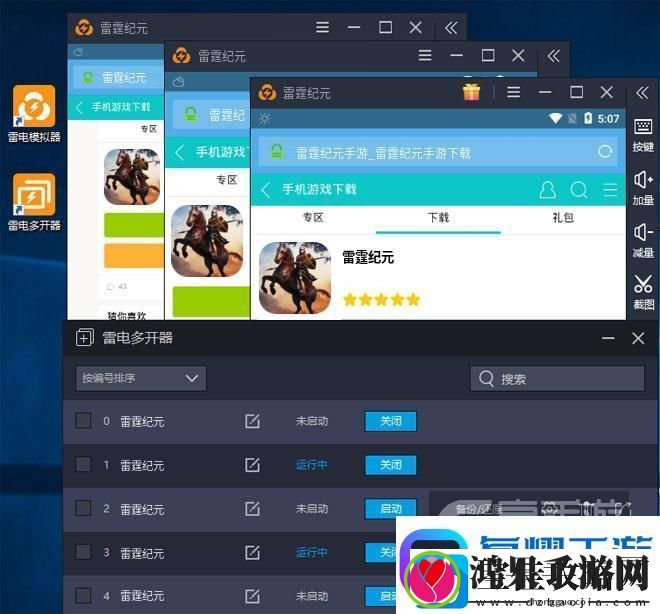Collapse the front emulator sidebar with double-chevron
660x614 pixels.
tap(642, 92)
